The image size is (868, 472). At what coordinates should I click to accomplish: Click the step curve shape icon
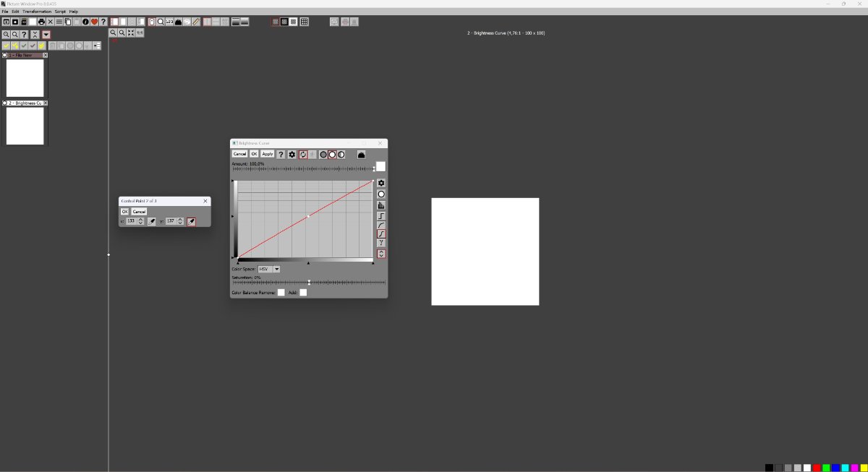tap(381, 216)
